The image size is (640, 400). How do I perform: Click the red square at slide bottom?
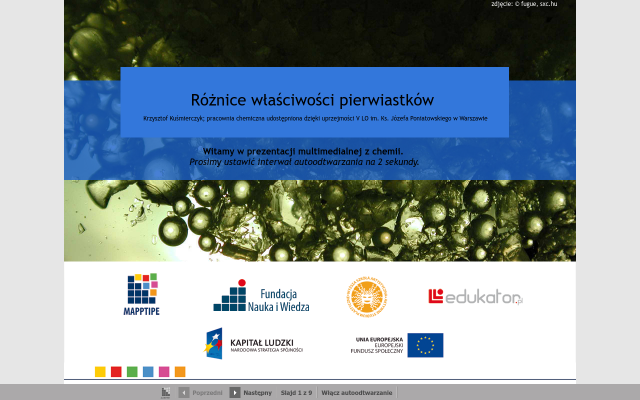point(116,372)
